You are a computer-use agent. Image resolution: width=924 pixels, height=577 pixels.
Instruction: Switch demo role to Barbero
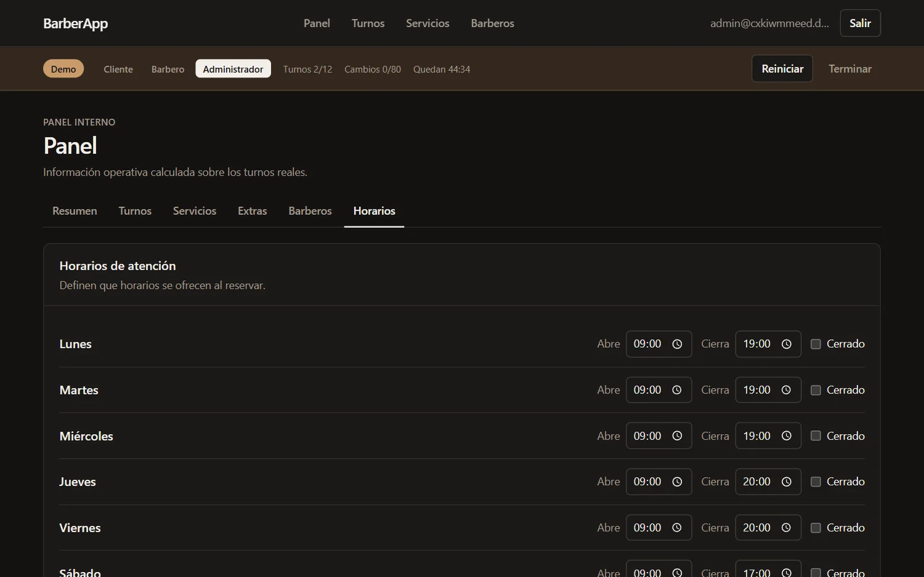pos(168,69)
